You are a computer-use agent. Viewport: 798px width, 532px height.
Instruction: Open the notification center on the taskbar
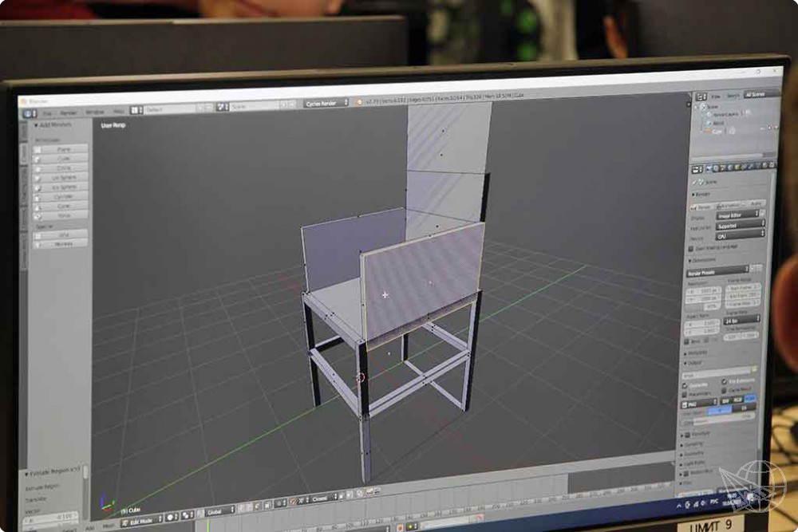tap(750, 498)
